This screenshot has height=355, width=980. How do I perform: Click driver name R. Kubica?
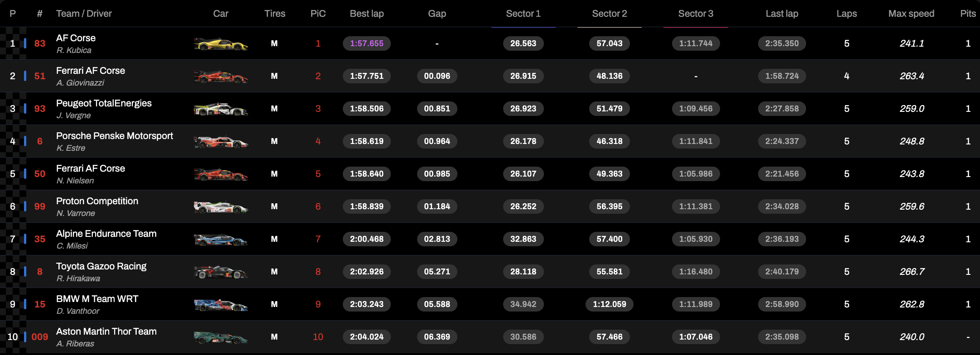coord(74,50)
